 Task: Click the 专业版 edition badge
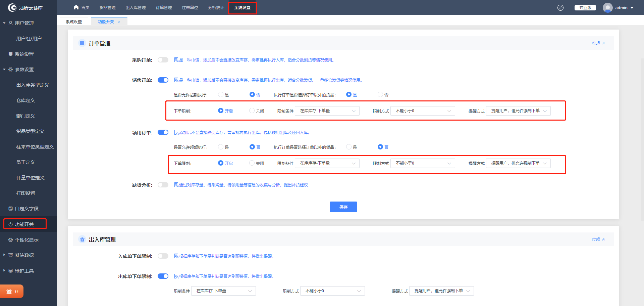585,8
